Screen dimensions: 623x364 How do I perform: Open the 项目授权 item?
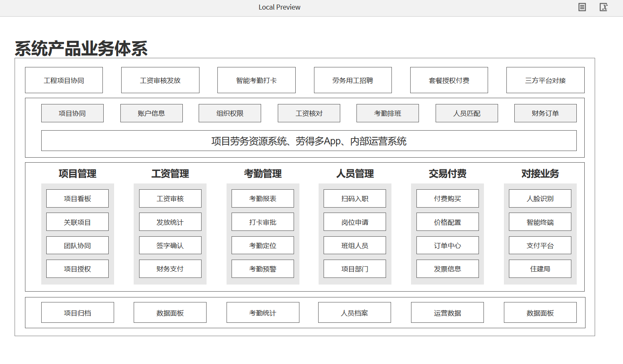point(77,269)
